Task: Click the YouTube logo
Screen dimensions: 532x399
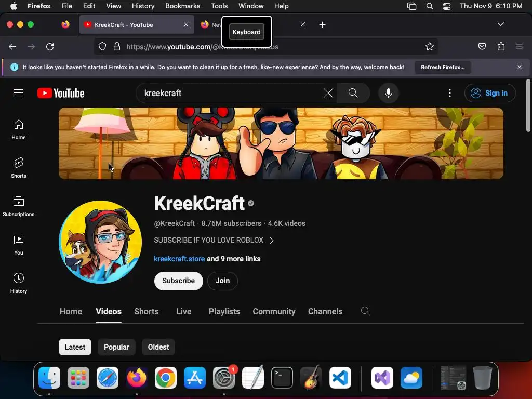Action: coord(61,93)
